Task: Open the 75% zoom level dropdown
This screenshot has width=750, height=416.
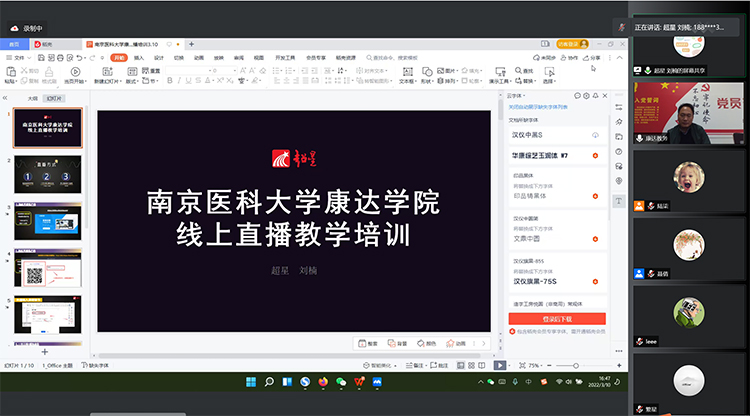Action: [x=535, y=365]
